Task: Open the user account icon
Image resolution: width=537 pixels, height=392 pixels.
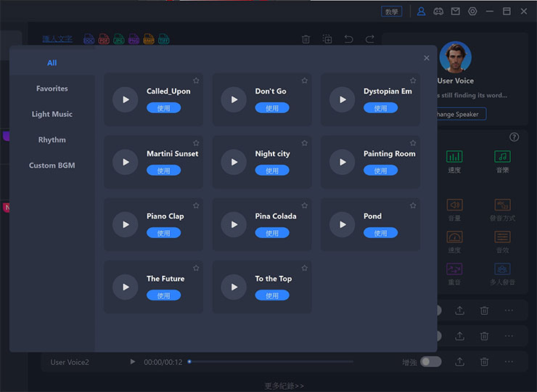Action: (421, 12)
